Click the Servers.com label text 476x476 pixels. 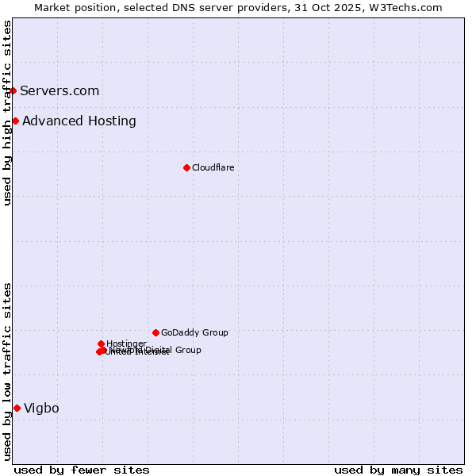[59, 91]
